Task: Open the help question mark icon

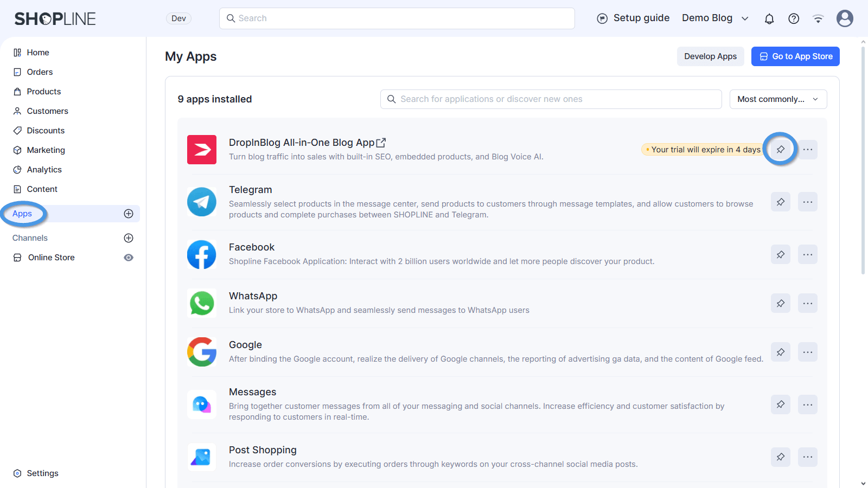Action: [793, 19]
